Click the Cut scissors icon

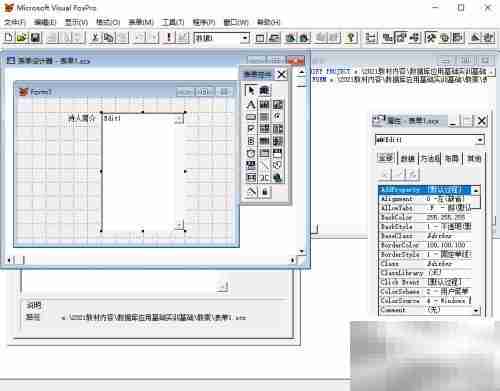tap(95, 37)
